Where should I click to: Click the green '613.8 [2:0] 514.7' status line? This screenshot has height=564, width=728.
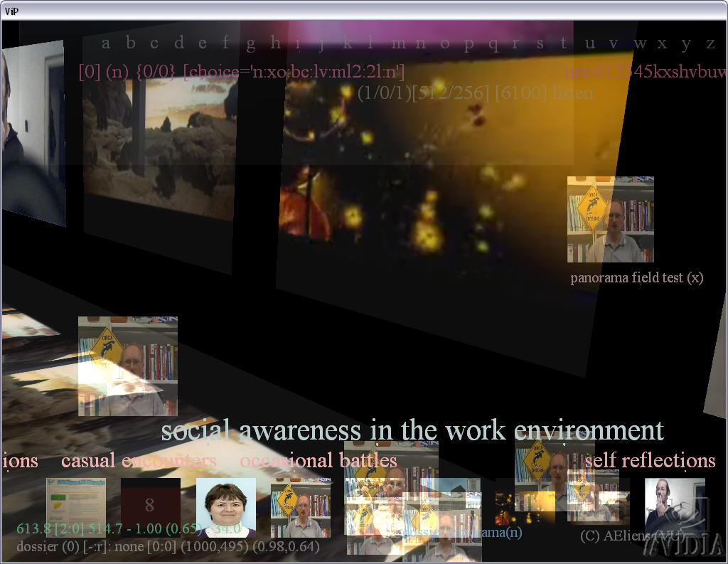129,528
